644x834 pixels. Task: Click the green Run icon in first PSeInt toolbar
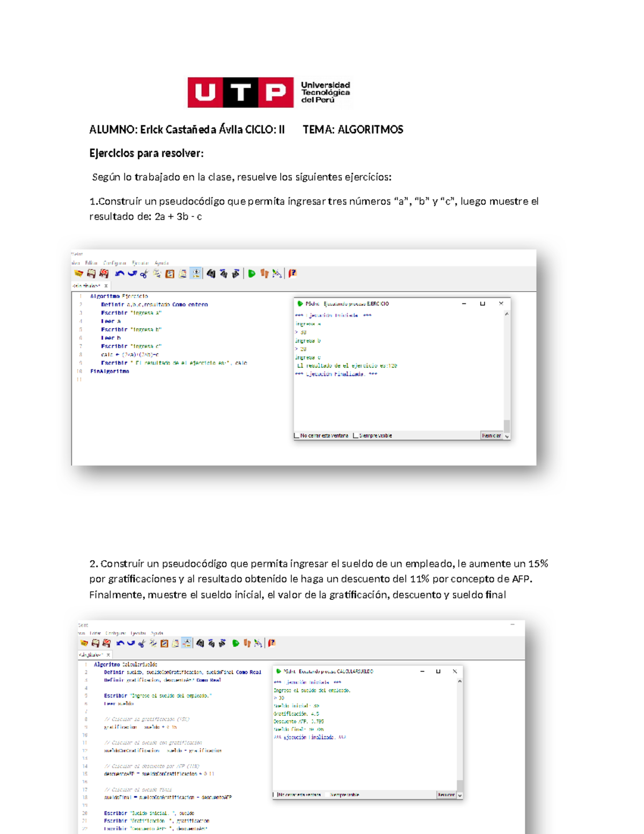pyautogui.click(x=251, y=274)
